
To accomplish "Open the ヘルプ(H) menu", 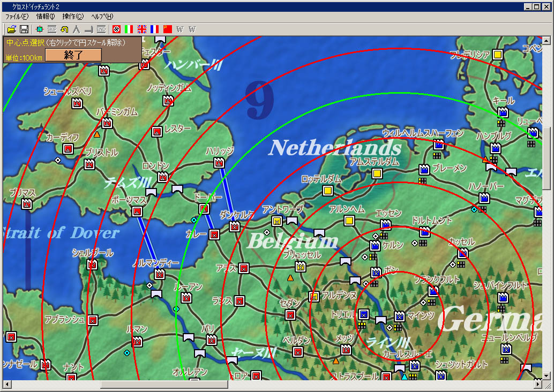I will pyautogui.click(x=102, y=17).
